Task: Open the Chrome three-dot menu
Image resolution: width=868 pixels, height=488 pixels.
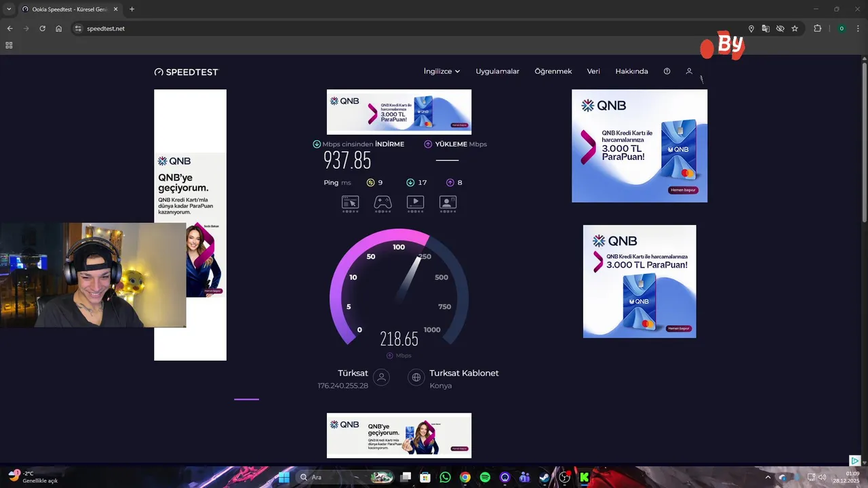Action: (858, 28)
